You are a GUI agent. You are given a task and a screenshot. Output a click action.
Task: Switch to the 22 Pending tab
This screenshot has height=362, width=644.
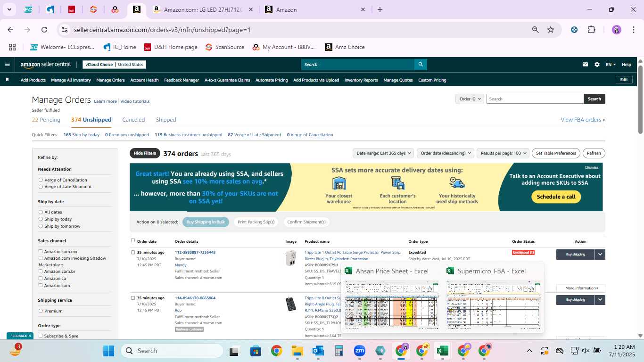tap(46, 120)
